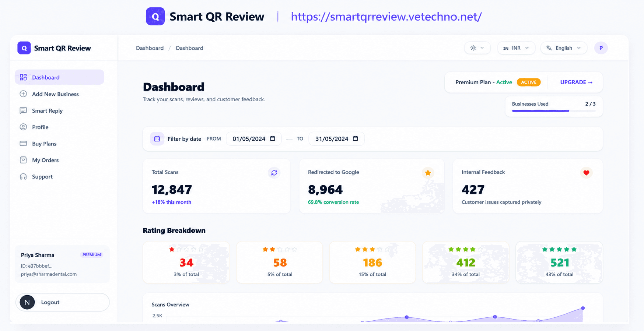This screenshot has width=644, height=331.
Task: Click the star icon on Redirected to Google card
Action: 428,173
